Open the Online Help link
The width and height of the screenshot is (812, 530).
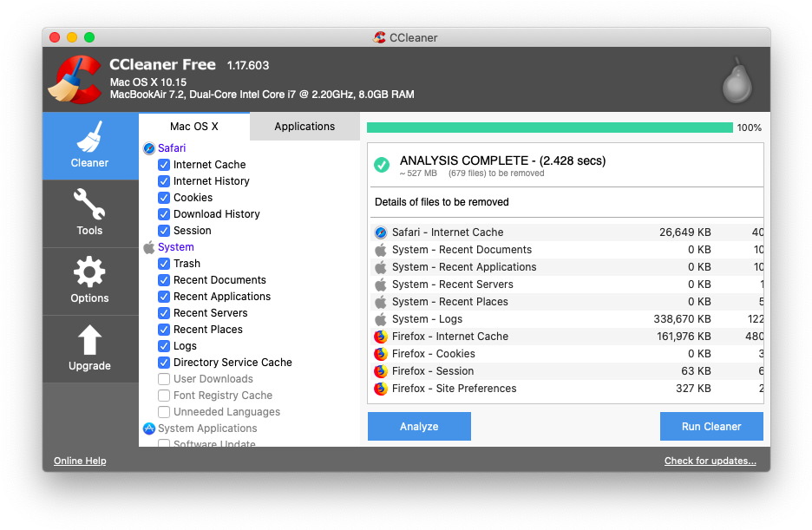[80, 461]
